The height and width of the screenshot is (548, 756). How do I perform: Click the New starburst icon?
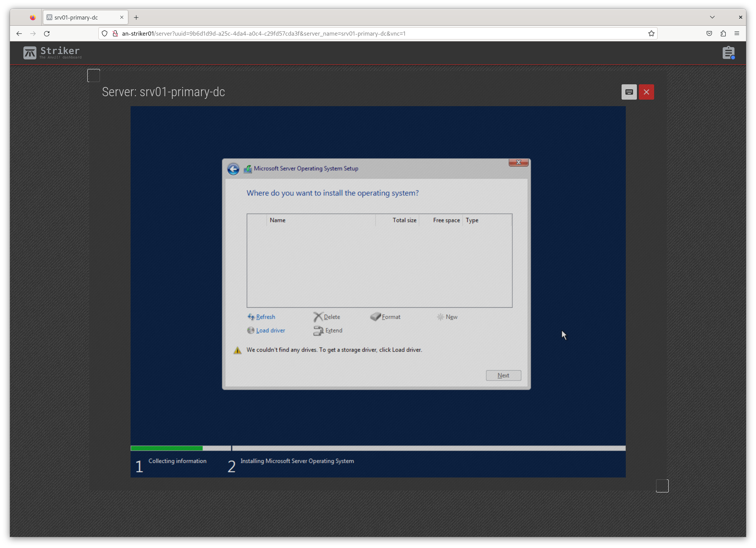coord(440,317)
